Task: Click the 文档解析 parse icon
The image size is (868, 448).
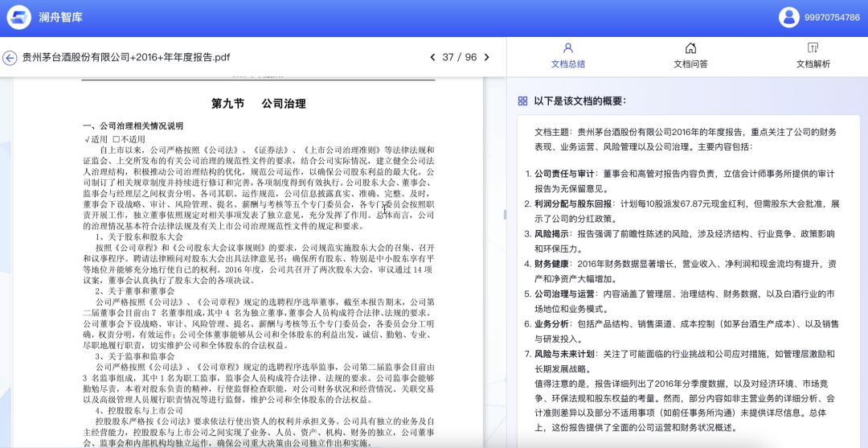Action: (x=813, y=48)
